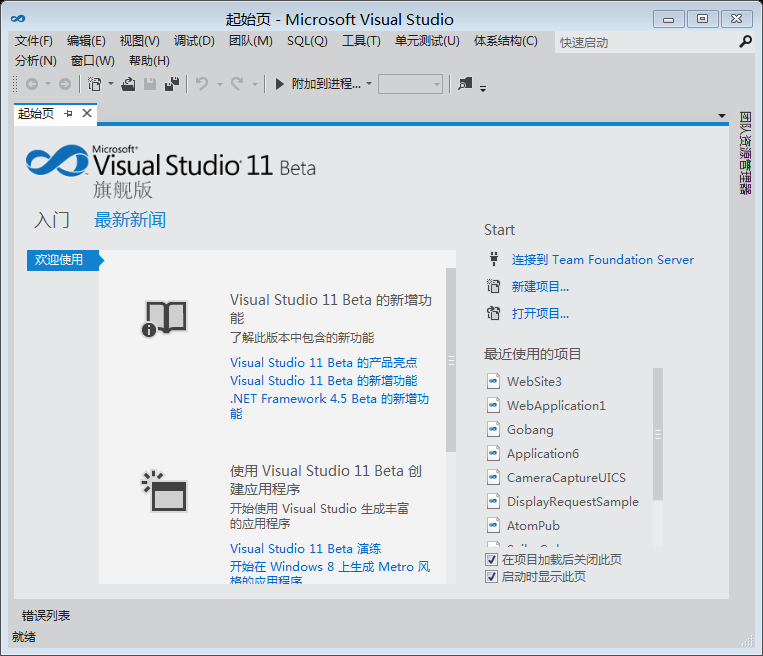763x656 pixels.
Task: Click the 新建项目... link
Action: pos(540,286)
